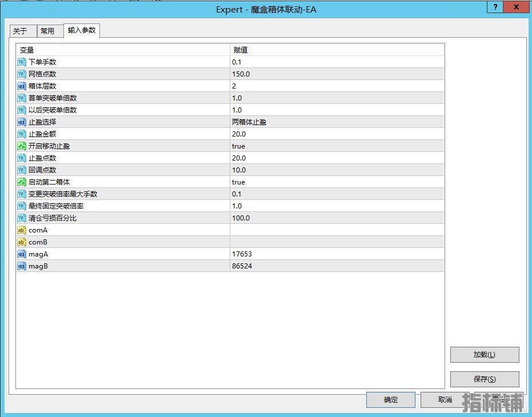Click the 取消 button
The width and height of the screenshot is (532, 417).
pyautogui.click(x=445, y=400)
